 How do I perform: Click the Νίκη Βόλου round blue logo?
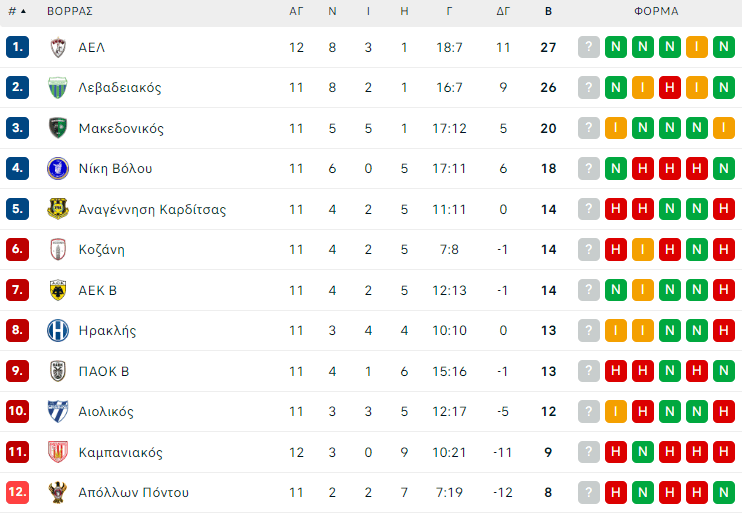58,169
